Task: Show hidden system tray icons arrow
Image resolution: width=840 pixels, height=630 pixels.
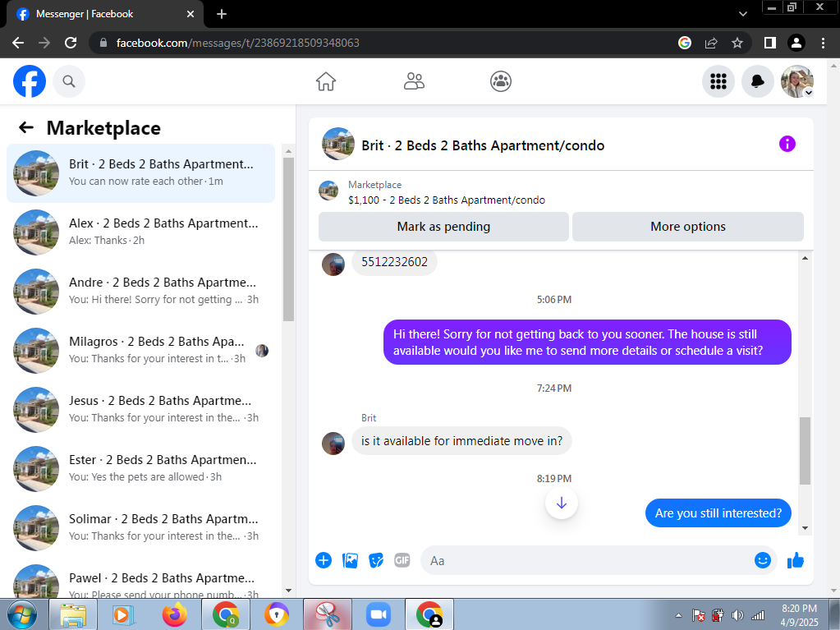Action: 678,615
